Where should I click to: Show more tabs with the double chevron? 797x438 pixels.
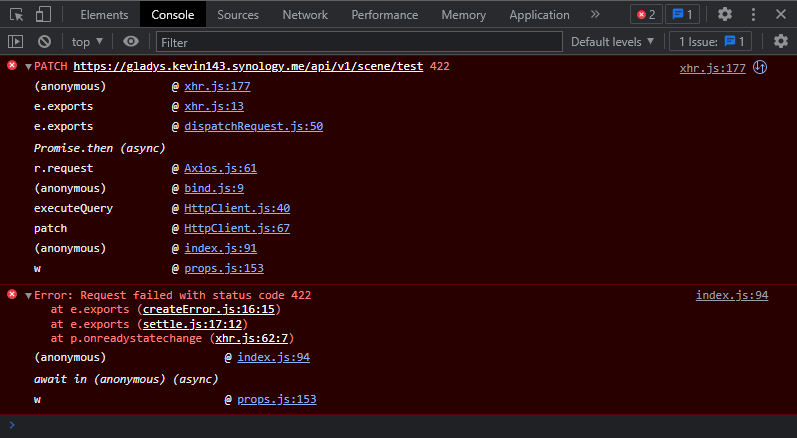pyautogui.click(x=595, y=14)
